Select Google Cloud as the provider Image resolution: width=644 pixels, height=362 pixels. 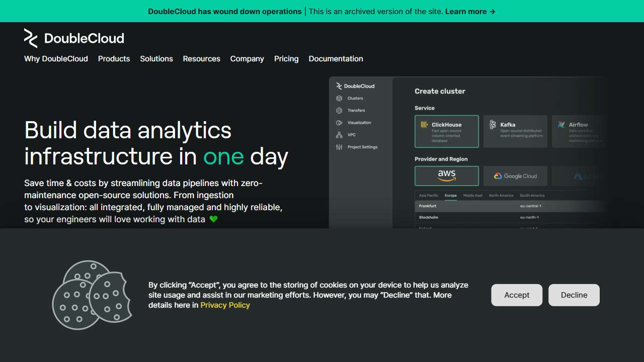pyautogui.click(x=515, y=176)
